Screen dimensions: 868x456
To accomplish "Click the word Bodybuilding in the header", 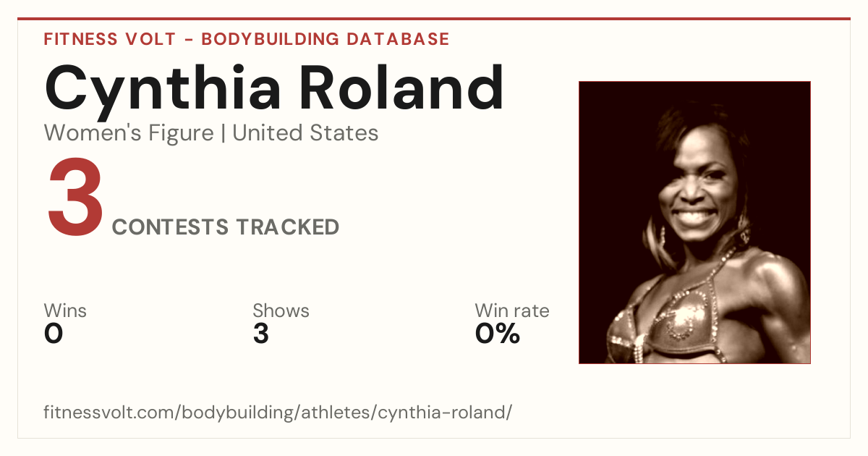I will tap(268, 39).
